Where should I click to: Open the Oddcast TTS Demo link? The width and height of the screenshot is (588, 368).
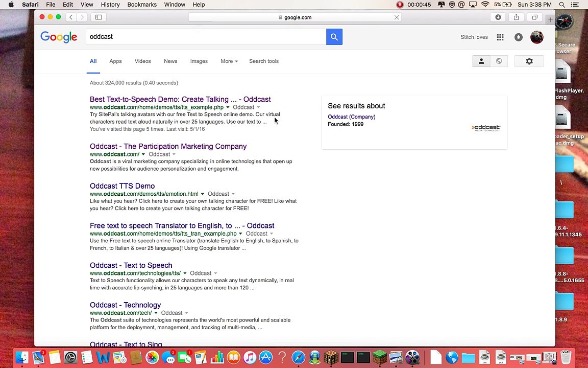coord(122,186)
